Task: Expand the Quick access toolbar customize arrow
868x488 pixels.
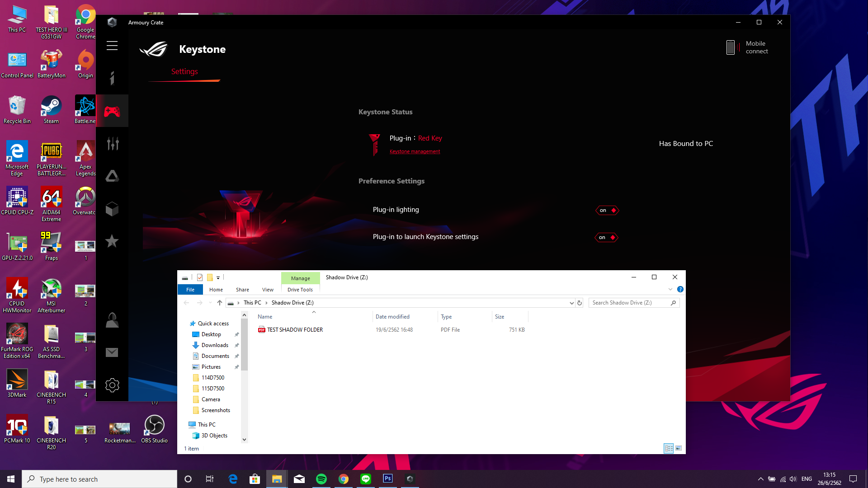Action: coord(218,277)
